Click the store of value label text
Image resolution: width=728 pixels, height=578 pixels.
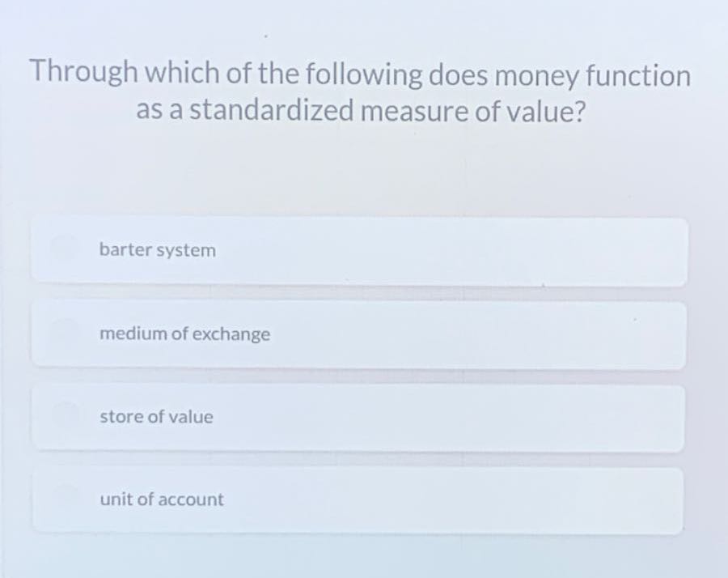click(x=156, y=417)
